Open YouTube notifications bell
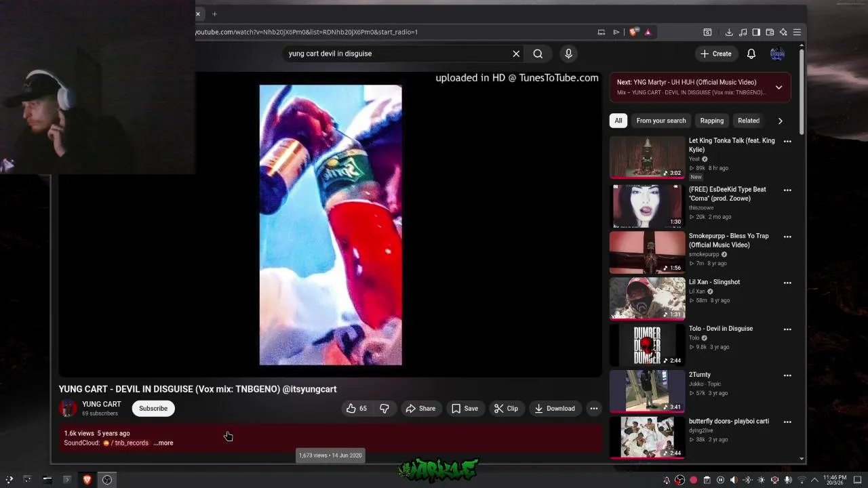868x488 pixels. [x=751, y=54]
